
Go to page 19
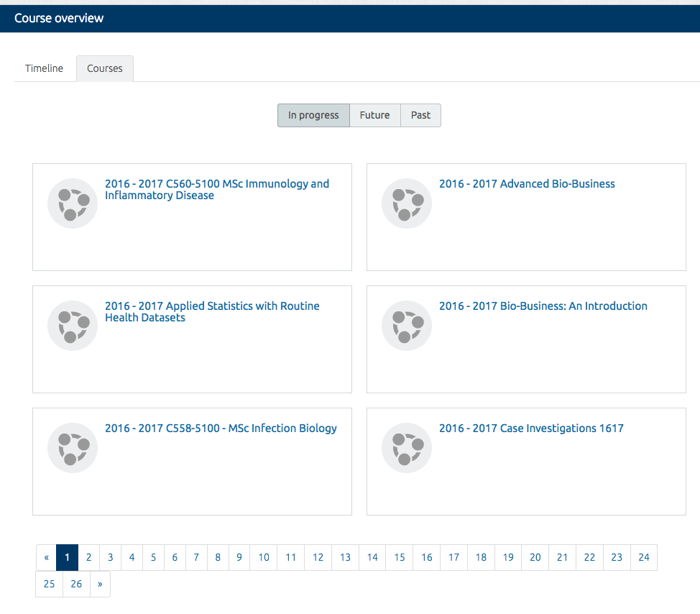[508, 557]
